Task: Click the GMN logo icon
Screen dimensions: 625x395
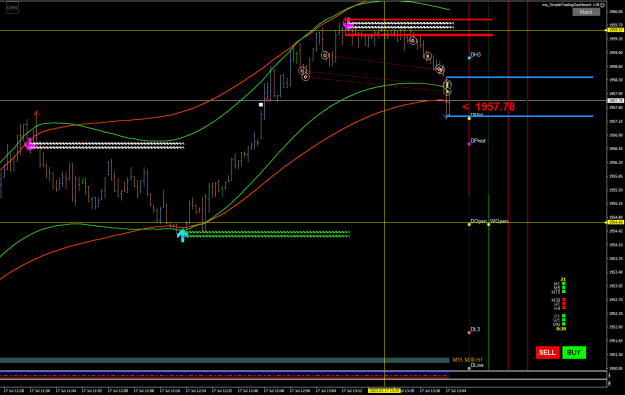Action: pos(12,8)
